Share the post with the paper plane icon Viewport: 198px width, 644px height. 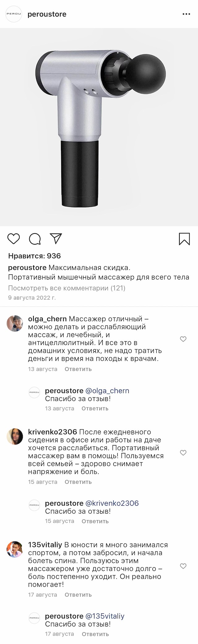[x=56, y=238]
